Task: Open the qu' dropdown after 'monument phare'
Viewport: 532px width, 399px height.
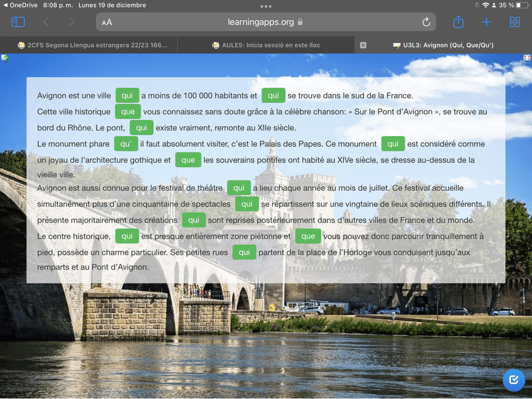Action: coord(126,144)
